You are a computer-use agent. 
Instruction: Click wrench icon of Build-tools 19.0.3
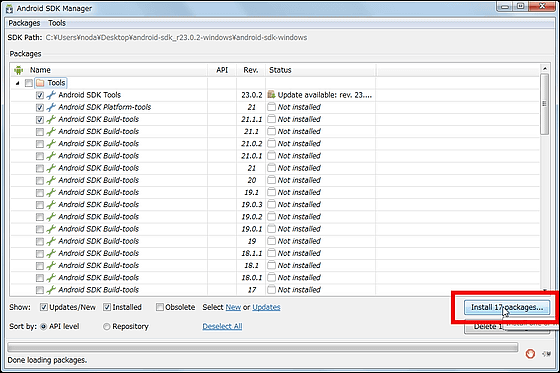[51, 205]
